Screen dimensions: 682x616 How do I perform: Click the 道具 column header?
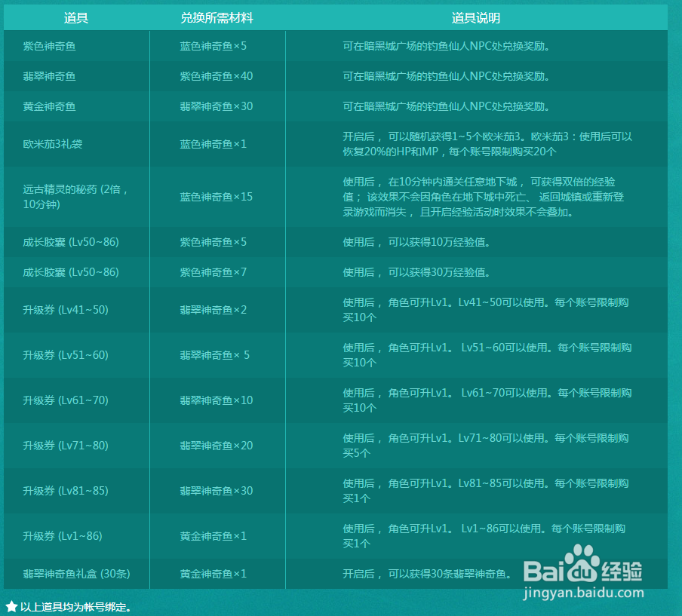click(x=75, y=17)
